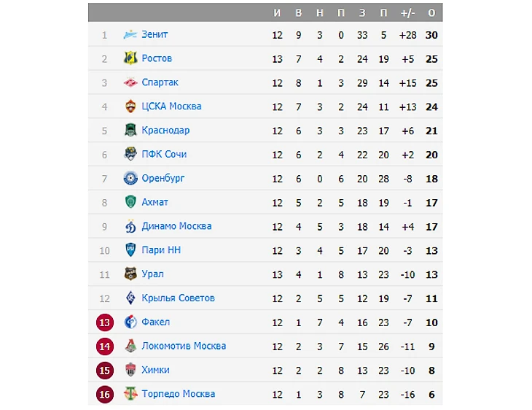This screenshot has height=410, width=532.
Task: Click the +/- goal difference column header
Action: click(407, 13)
